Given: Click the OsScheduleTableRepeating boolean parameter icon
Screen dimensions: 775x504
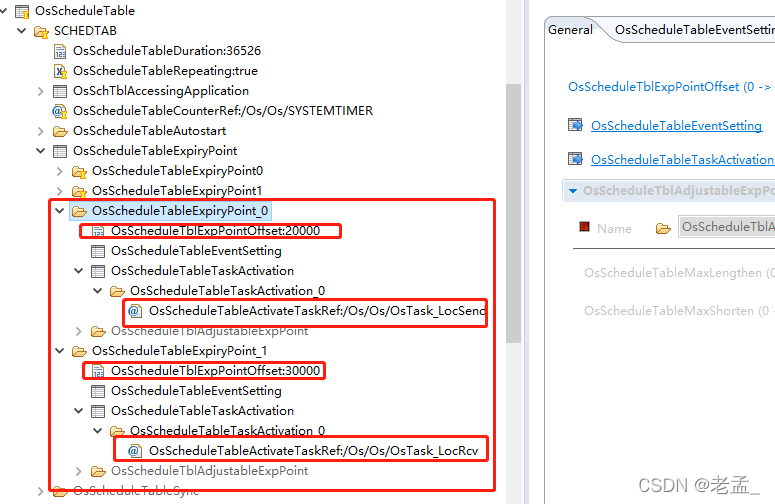Looking at the screenshot, I should point(60,71).
